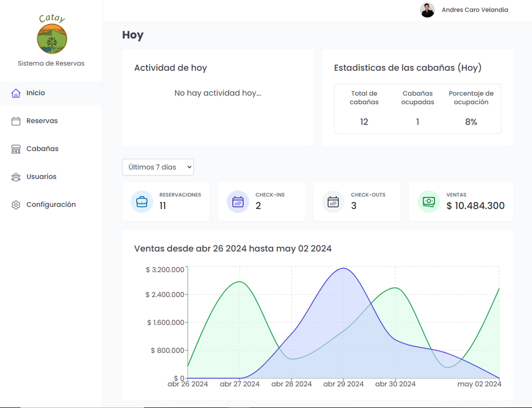The image size is (532, 408).
Task: Click the Check-outs calendar icon
Action: pyautogui.click(x=333, y=202)
